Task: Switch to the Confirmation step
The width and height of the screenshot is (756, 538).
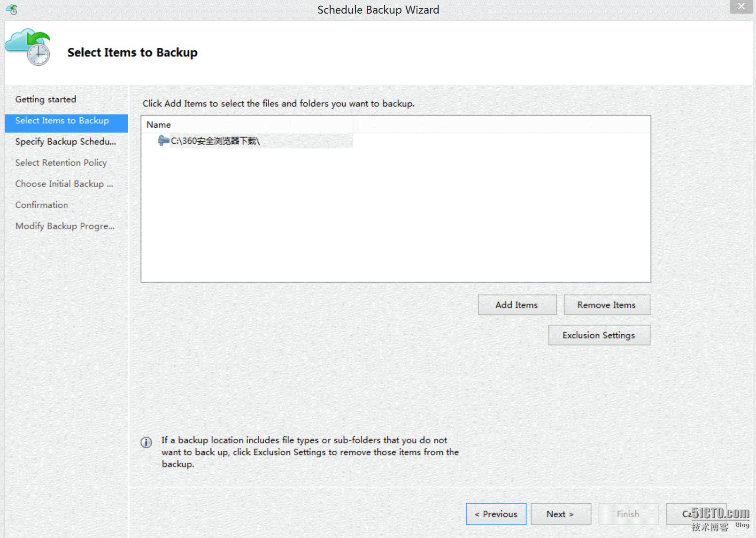Action: pyautogui.click(x=41, y=205)
